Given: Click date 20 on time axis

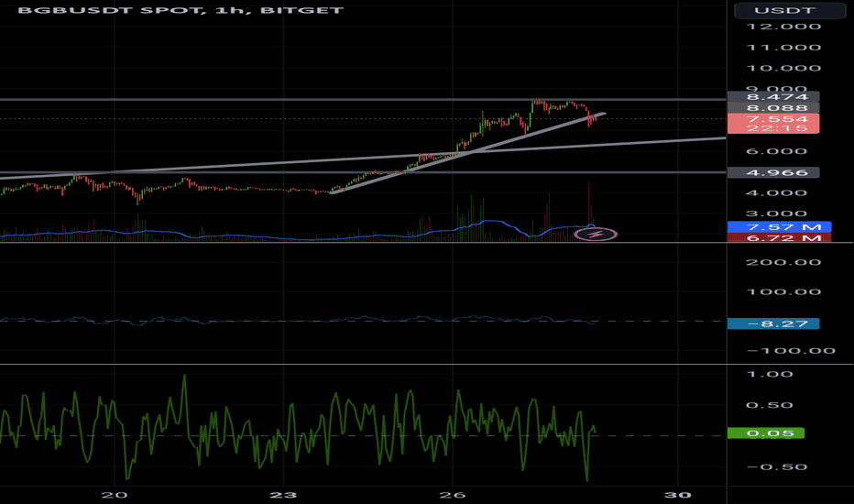Looking at the screenshot, I should coord(115,495).
